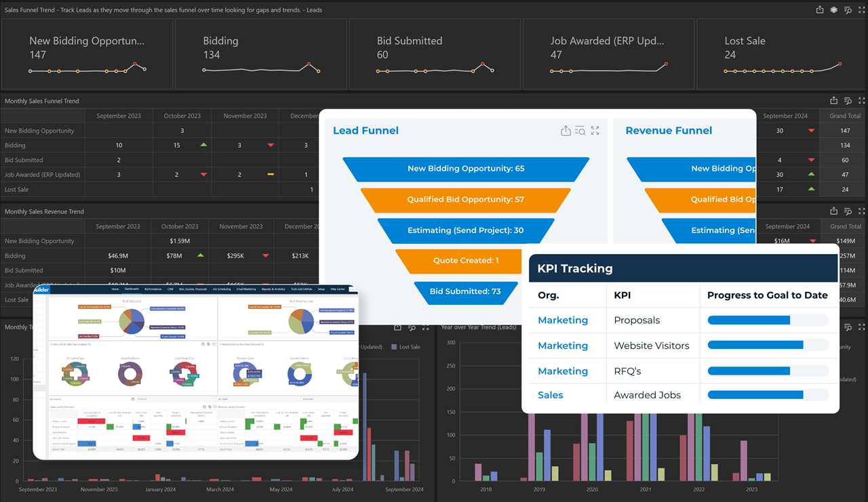Screen dimensions: 868x502
Task: Click the Revenue Funnel title
Action: point(669,131)
